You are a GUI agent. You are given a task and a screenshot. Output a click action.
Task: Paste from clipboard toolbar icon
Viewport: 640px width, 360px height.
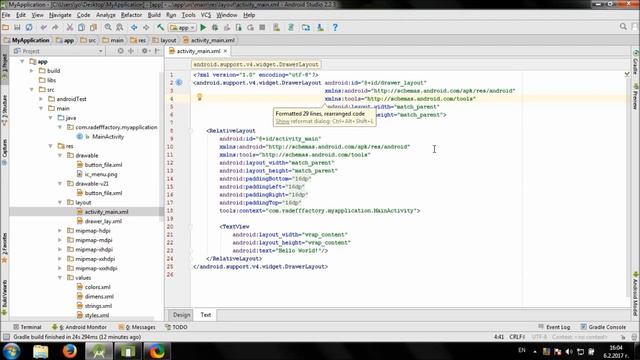pos(93,27)
